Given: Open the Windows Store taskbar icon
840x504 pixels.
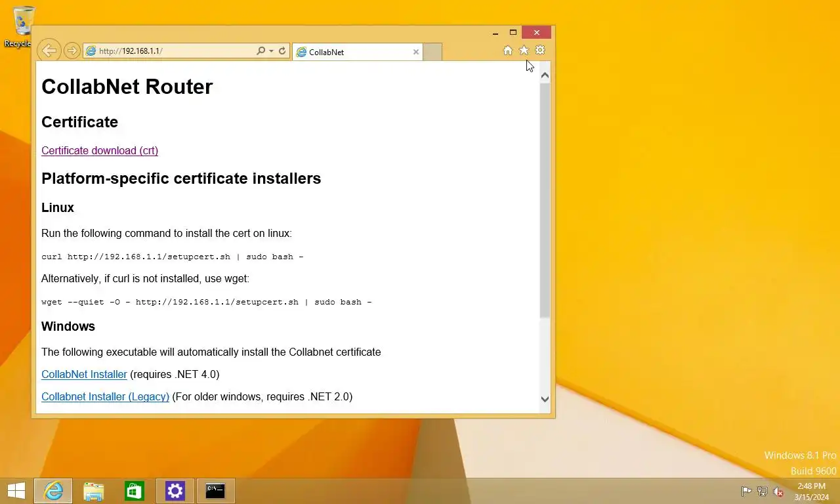Looking at the screenshot, I should [135, 491].
